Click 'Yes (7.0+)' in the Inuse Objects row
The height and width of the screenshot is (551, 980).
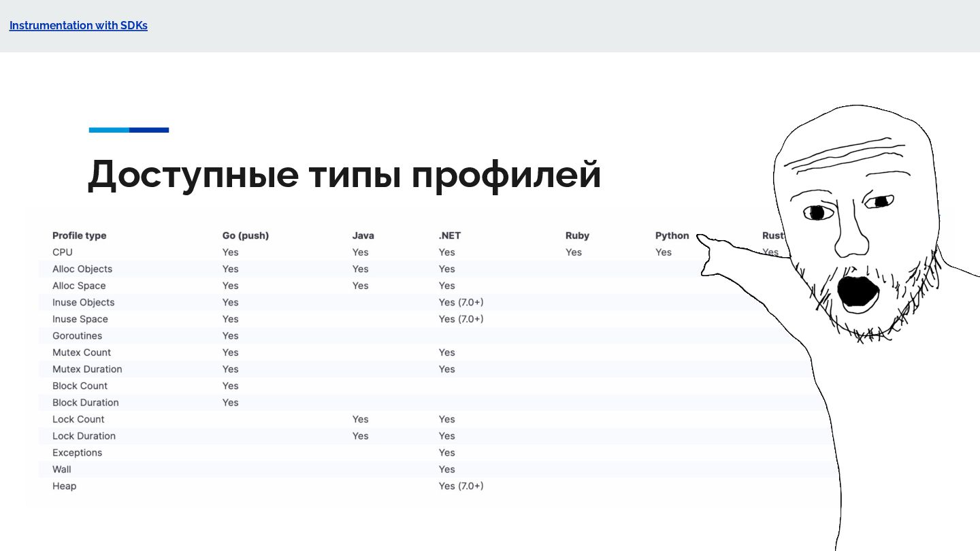[461, 302]
